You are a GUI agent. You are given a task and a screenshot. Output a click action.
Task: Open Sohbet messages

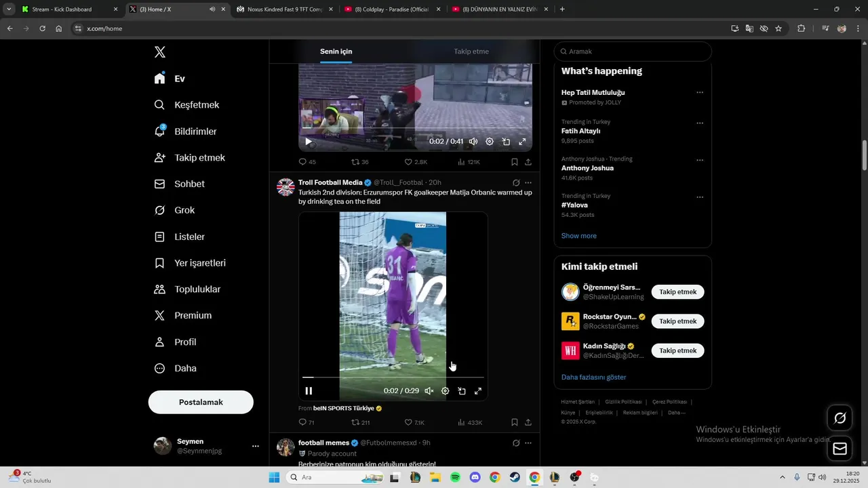(x=179, y=184)
